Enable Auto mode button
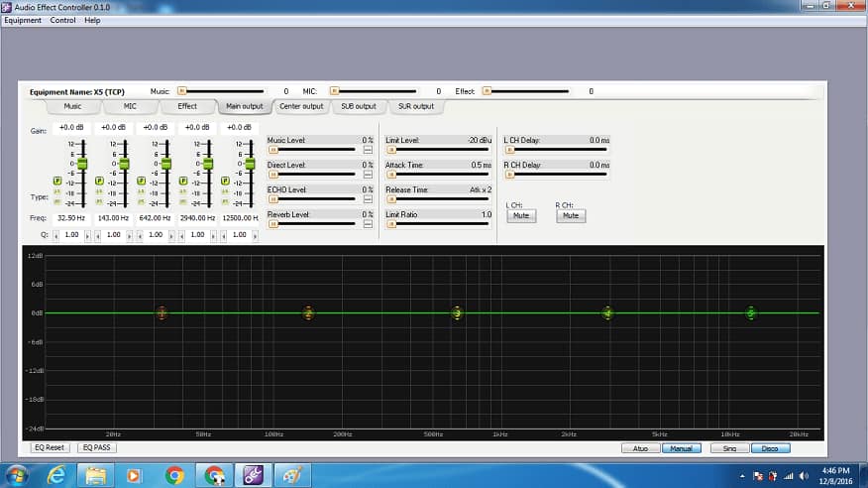This screenshot has width=868, height=488. tap(640, 448)
